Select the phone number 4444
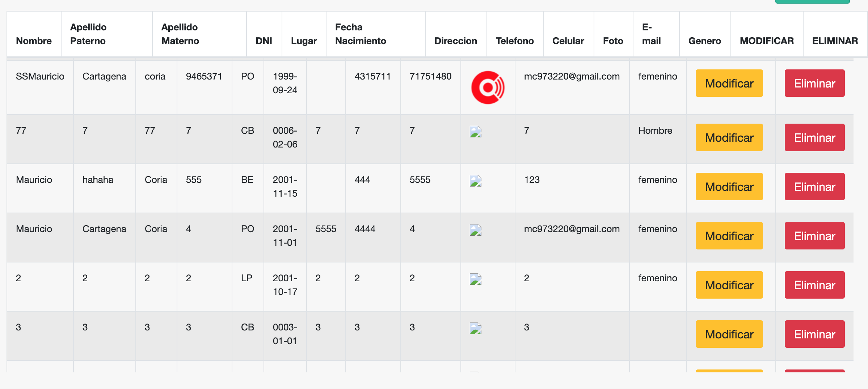 pyautogui.click(x=365, y=229)
